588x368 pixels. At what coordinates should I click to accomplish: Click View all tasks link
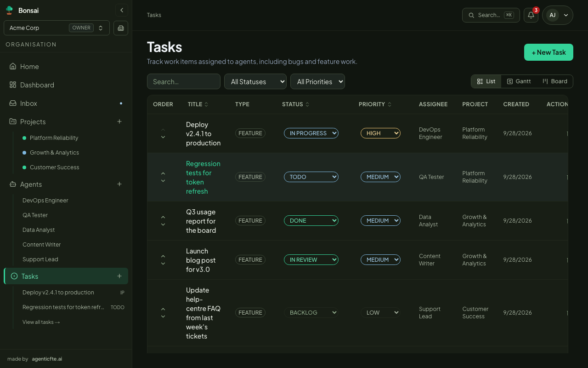(x=41, y=322)
